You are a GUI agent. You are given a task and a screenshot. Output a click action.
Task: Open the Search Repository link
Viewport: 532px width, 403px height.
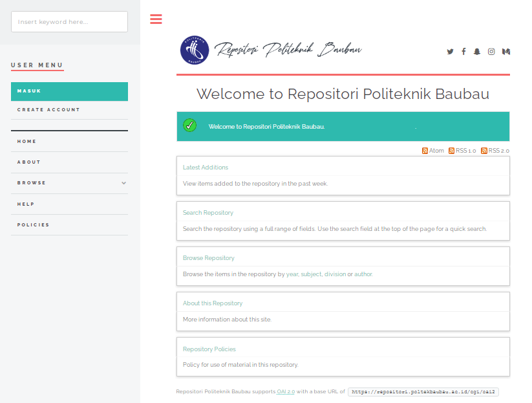(208, 213)
